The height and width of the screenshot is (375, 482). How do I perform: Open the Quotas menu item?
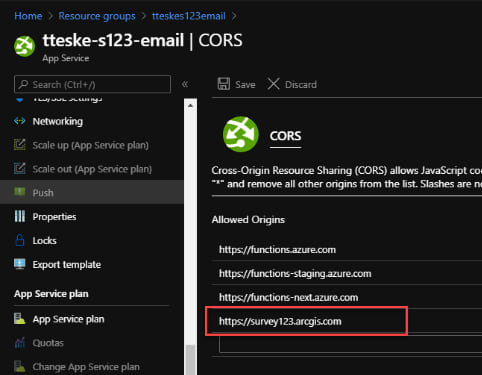[48, 343]
